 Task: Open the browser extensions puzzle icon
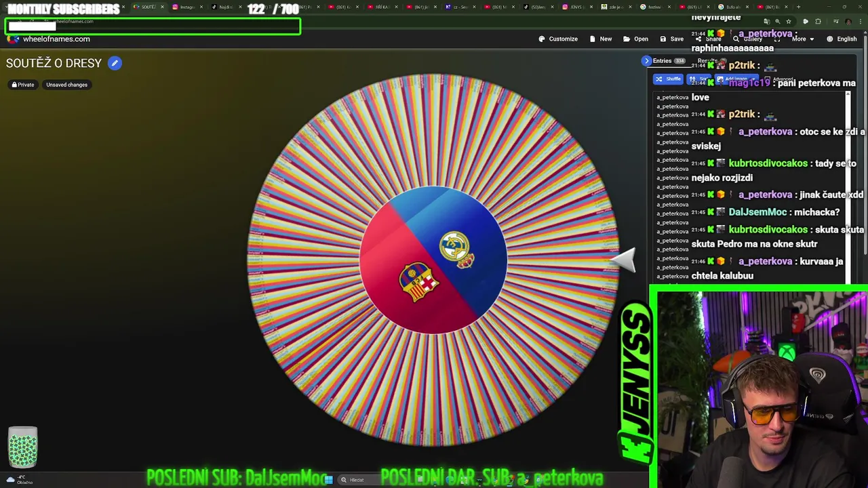tap(818, 22)
